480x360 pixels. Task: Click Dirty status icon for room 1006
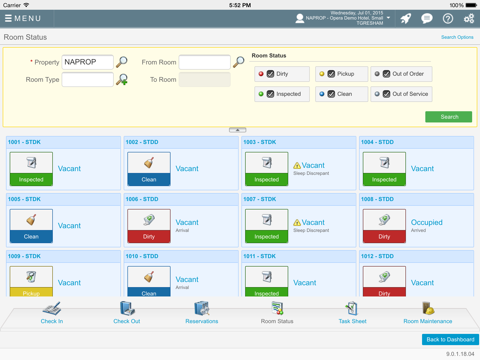(x=149, y=226)
